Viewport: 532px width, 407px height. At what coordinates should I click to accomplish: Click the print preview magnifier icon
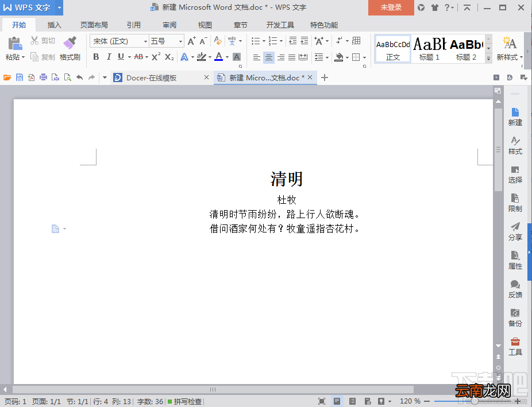(68, 77)
